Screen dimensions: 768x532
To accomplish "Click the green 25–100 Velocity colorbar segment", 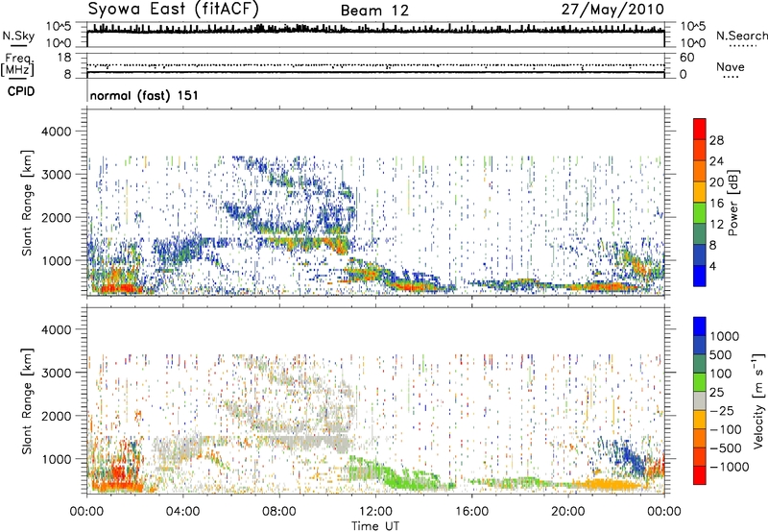I will (700, 382).
